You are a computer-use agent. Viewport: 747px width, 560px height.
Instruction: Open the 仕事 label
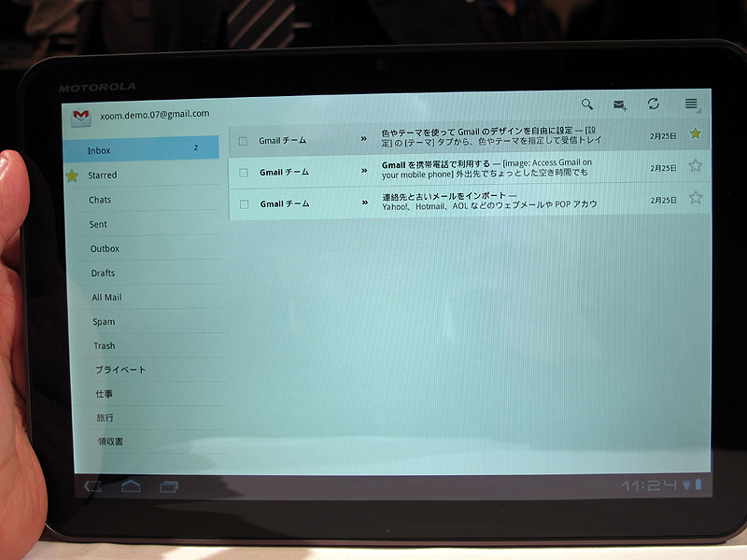[148, 393]
